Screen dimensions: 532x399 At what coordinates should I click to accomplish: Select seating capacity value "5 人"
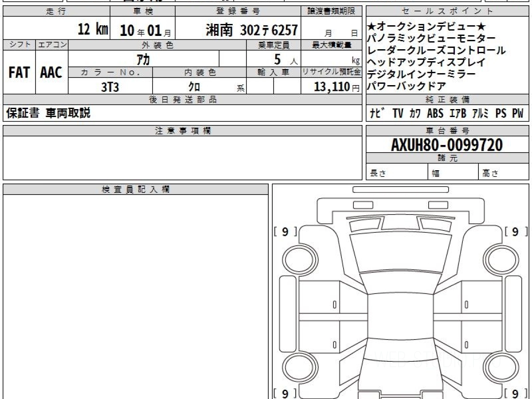point(286,59)
